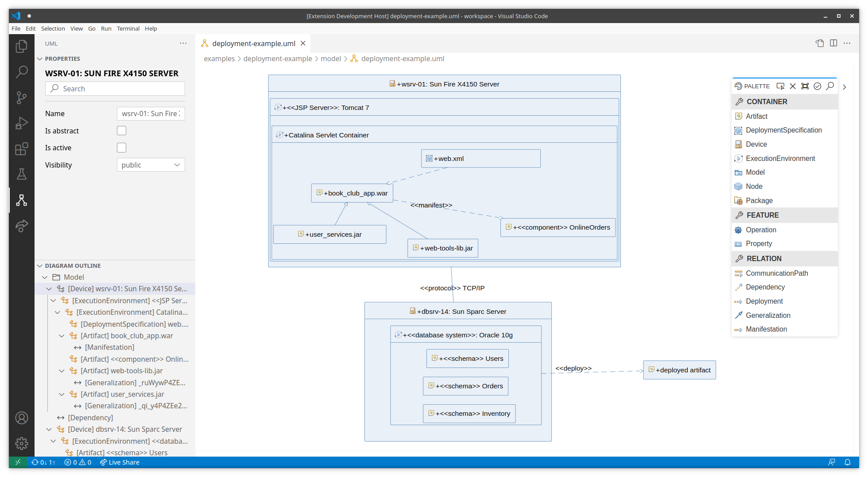Close the deployment-example.uml tab
The height and width of the screenshot is (477, 868).
pyautogui.click(x=303, y=43)
